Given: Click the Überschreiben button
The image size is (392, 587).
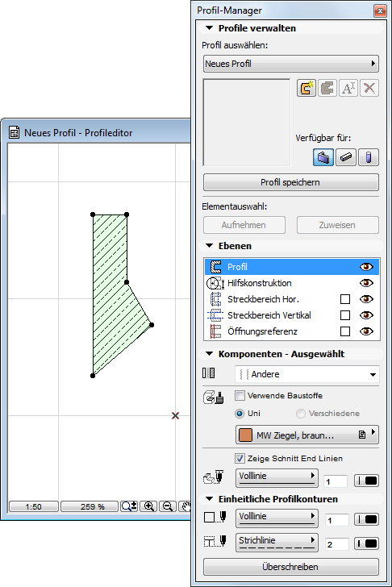Looking at the screenshot, I should (x=291, y=567).
